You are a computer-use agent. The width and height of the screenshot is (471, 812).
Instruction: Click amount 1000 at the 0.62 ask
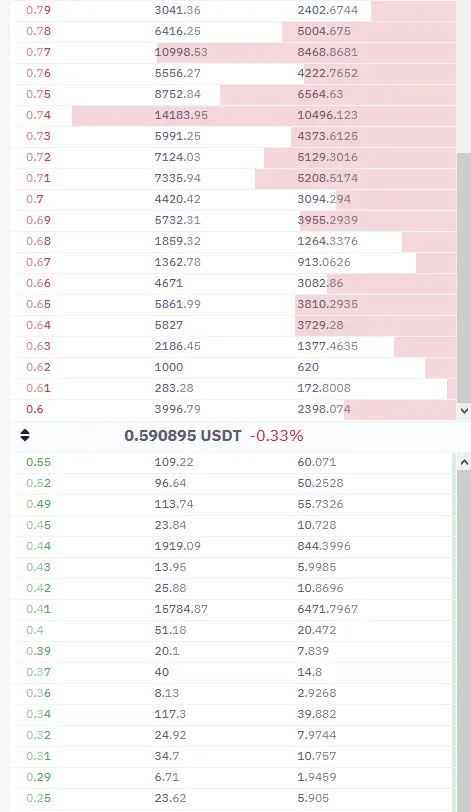pyautogui.click(x=169, y=367)
